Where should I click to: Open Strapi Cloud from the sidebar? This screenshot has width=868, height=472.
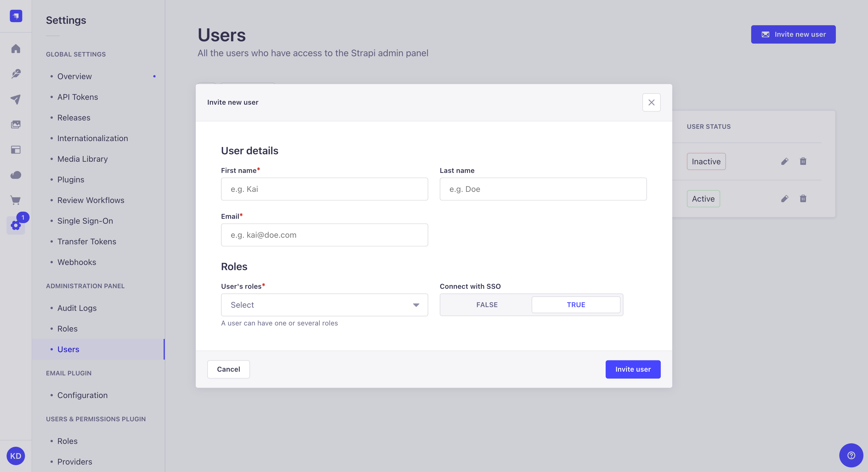click(x=15, y=175)
